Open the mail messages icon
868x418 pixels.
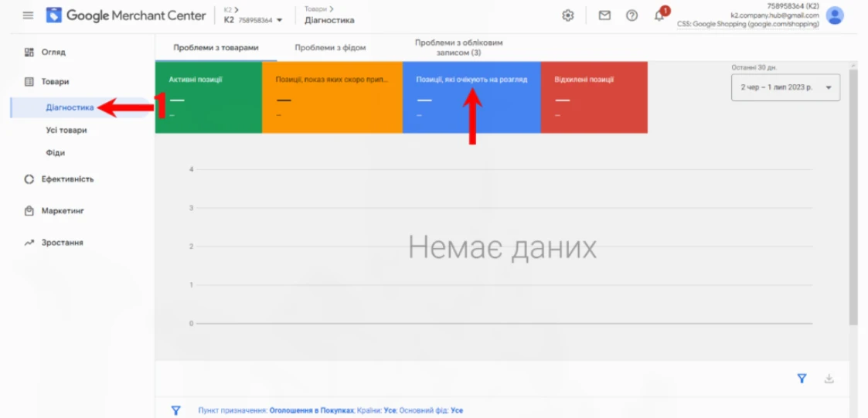pyautogui.click(x=604, y=15)
